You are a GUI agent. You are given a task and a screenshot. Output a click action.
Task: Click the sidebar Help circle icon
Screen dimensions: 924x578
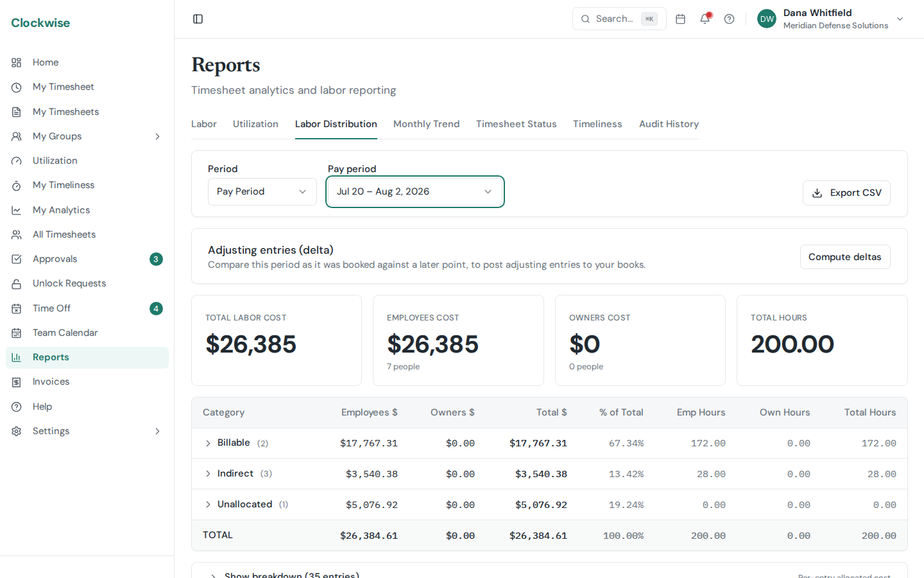[x=17, y=407]
